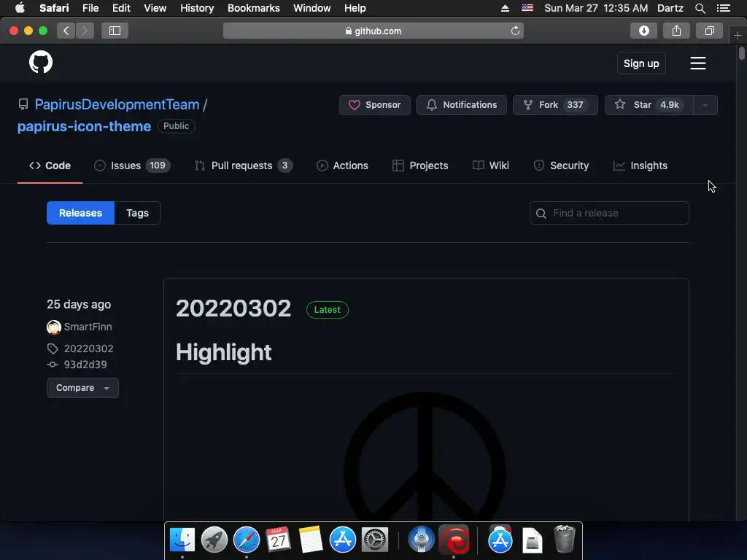Open Trash from the Dock
The width and height of the screenshot is (747, 560).
(x=565, y=539)
